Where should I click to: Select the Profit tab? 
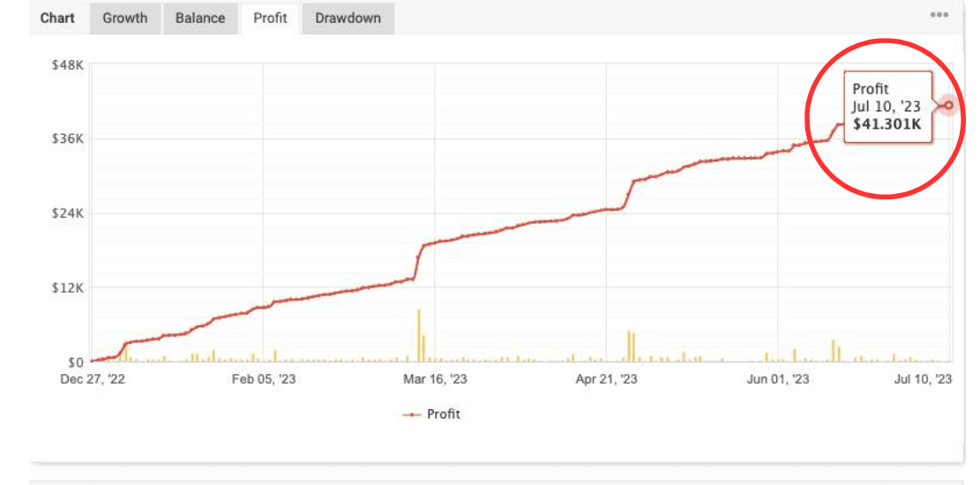tap(270, 18)
